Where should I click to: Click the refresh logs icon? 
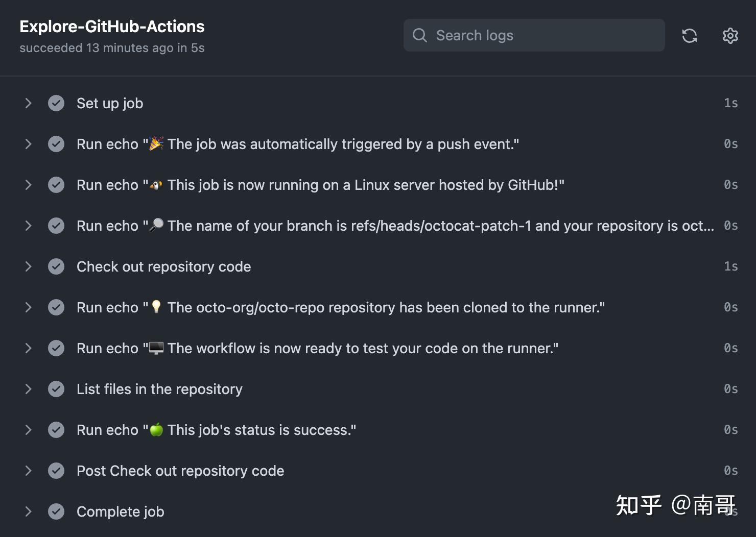[x=690, y=35]
